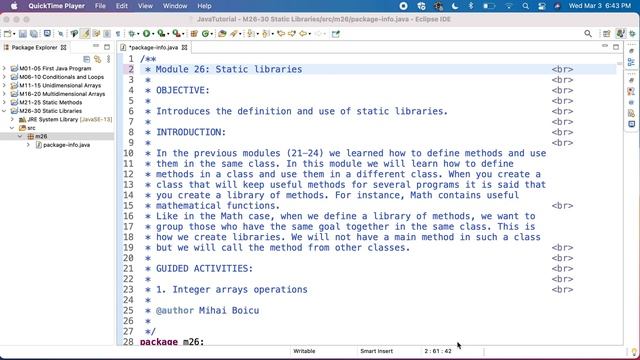Open macOS Control Center icon

542,6
